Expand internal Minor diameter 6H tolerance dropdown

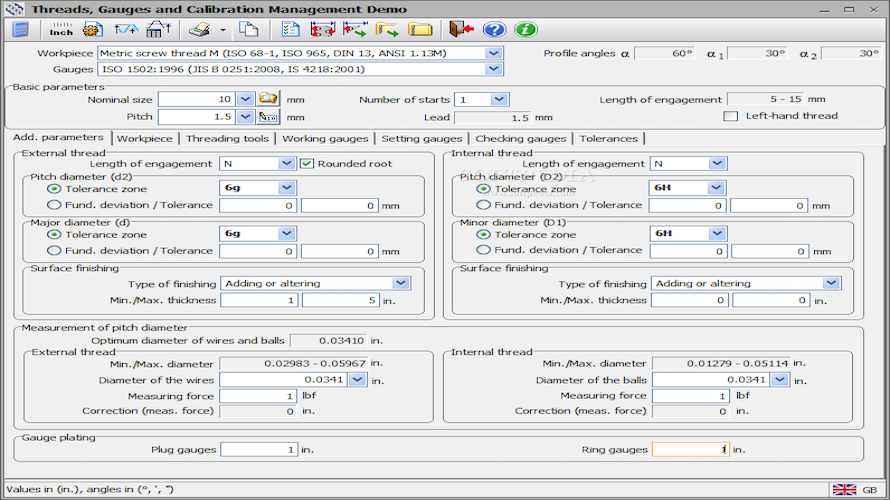[x=717, y=233]
